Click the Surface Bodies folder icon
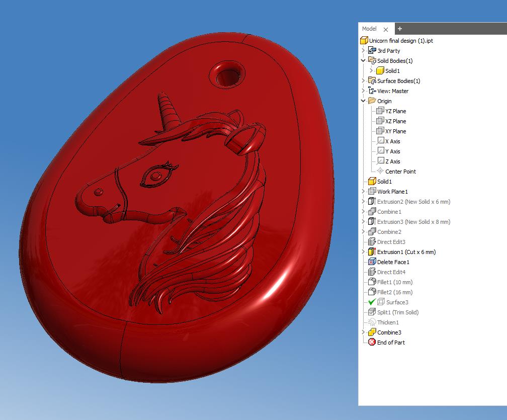The width and height of the screenshot is (507, 420). (372, 80)
